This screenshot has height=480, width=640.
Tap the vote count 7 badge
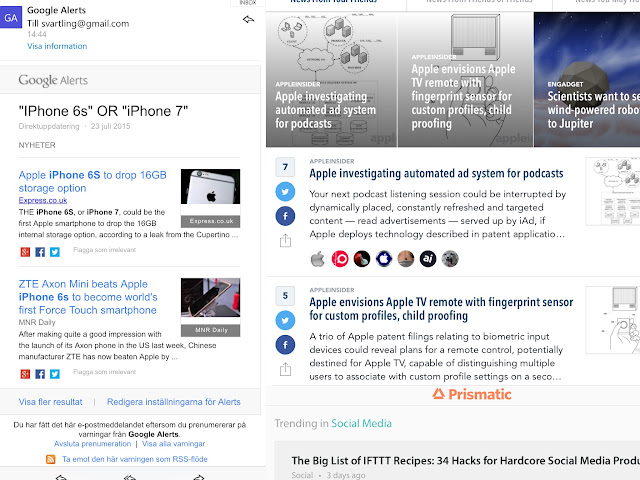pos(285,167)
